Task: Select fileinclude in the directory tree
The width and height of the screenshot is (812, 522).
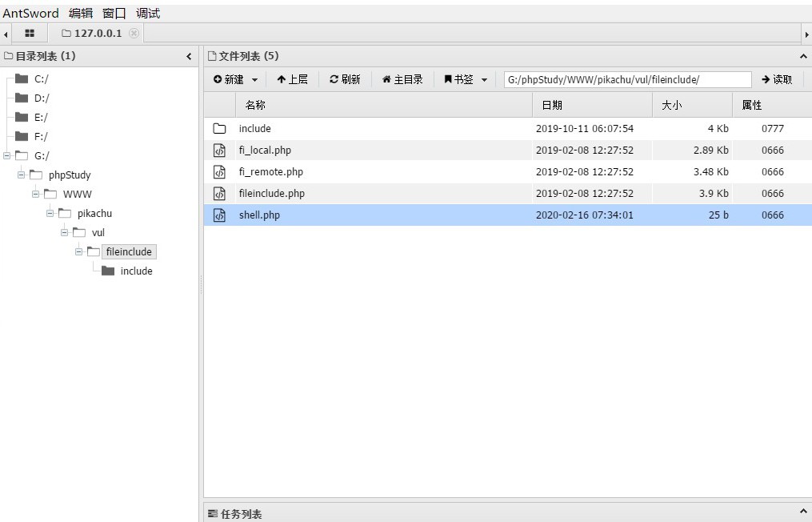Action: coord(129,251)
